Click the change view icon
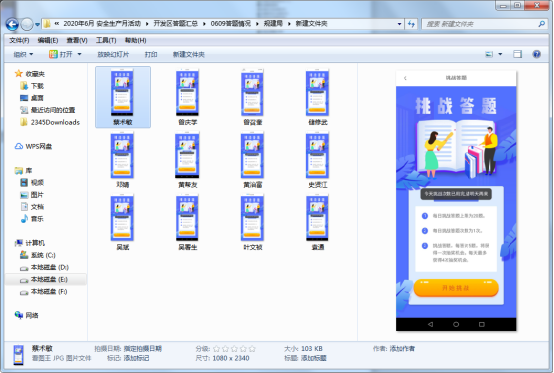Screen dimensions: 554x373 click(x=489, y=54)
